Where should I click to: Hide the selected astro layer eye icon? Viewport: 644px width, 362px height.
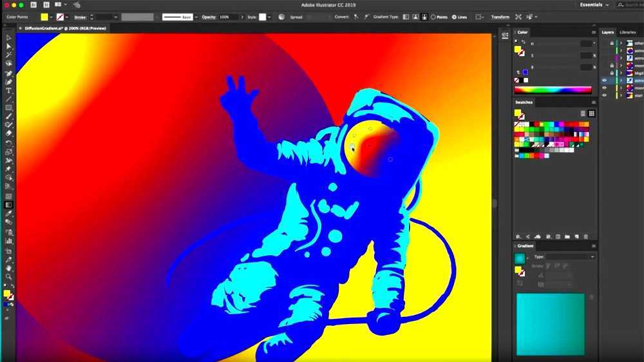pyautogui.click(x=604, y=81)
